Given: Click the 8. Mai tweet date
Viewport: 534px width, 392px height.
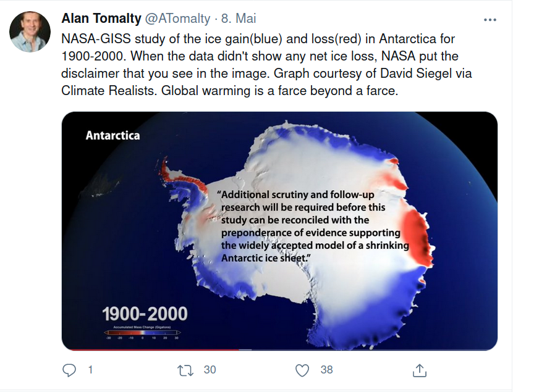Looking at the screenshot, I should coord(239,19).
